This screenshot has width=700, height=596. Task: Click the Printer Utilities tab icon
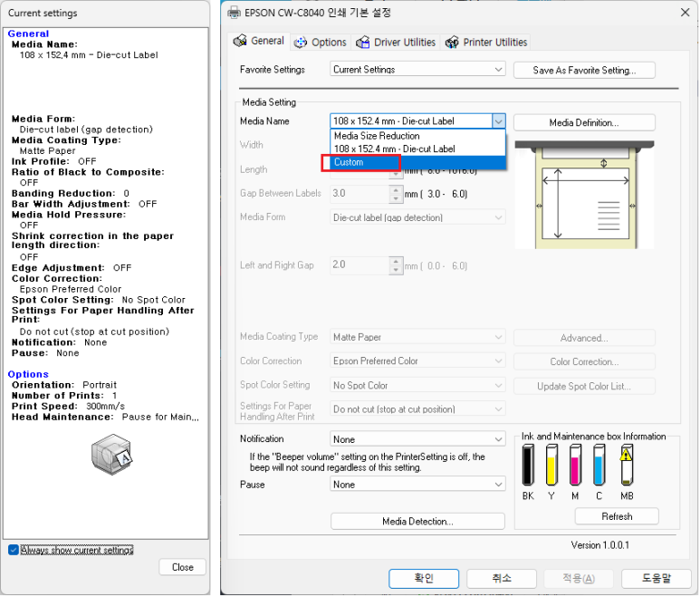[x=452, y=43]
